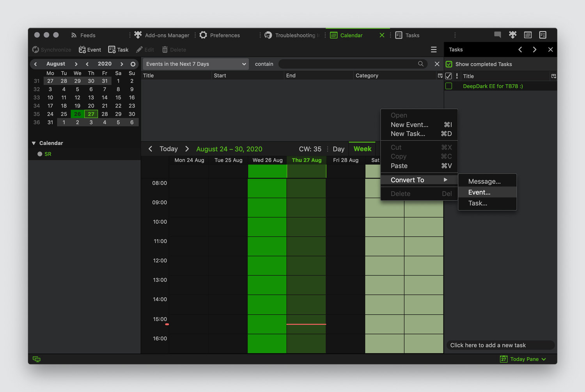Sort events by Start column
Viewport: 585px width, 392px height.
click(x=248, y=76)
